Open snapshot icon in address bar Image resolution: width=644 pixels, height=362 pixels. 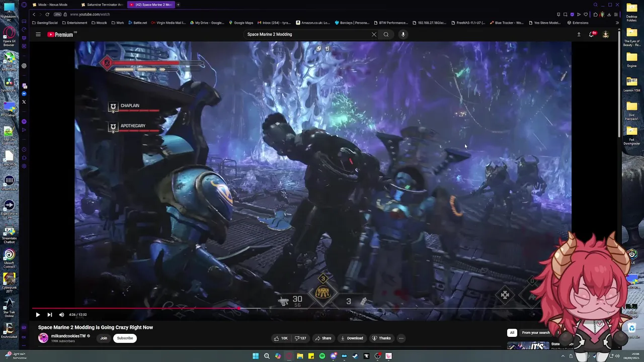565,15
